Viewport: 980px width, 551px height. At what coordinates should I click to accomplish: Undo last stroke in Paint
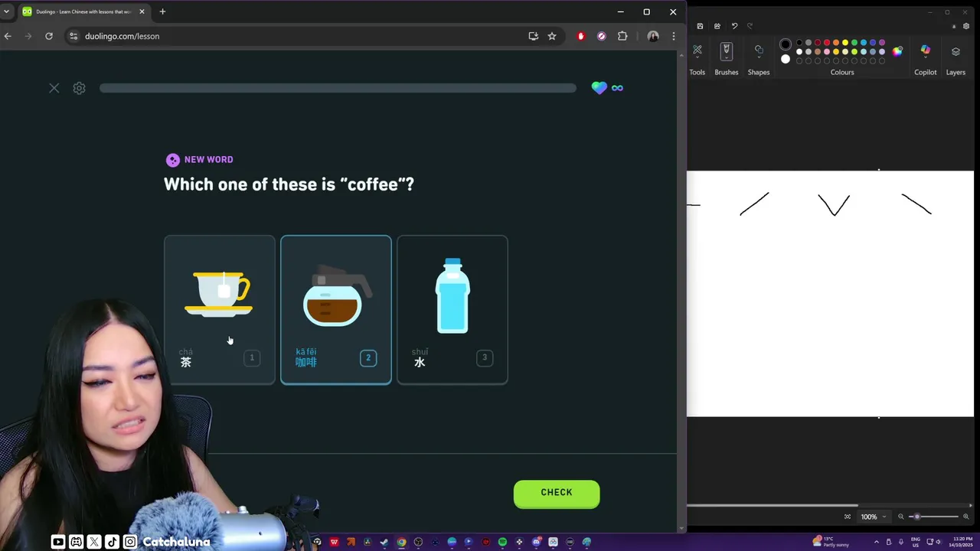(735, 26)
